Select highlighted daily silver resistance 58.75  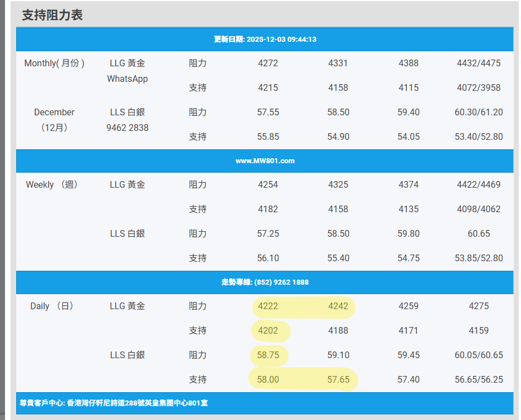click(x=268, y=355)
